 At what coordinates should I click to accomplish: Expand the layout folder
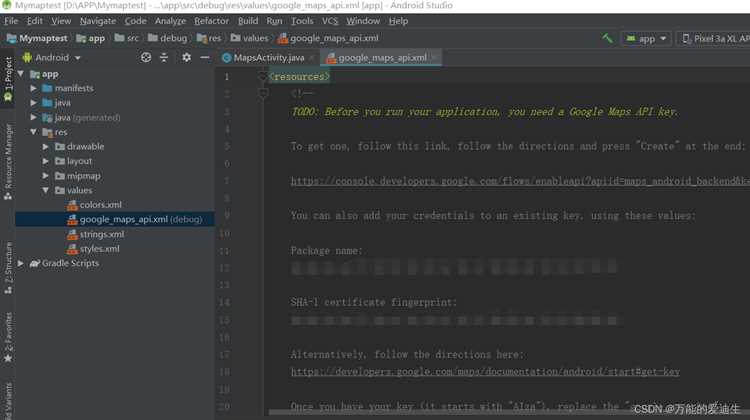[x=45, y=161]
